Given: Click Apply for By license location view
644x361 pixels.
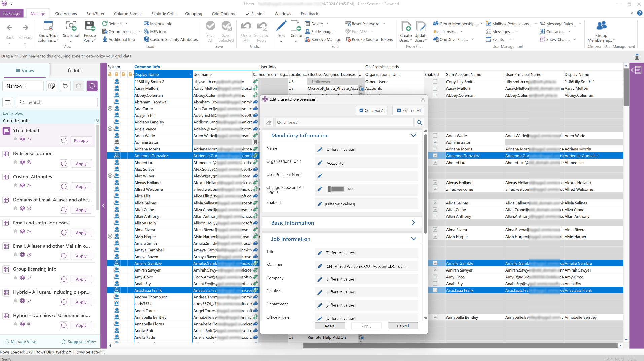Looking at the screenshot, I should pyautogui.click(x=81, y=164).
